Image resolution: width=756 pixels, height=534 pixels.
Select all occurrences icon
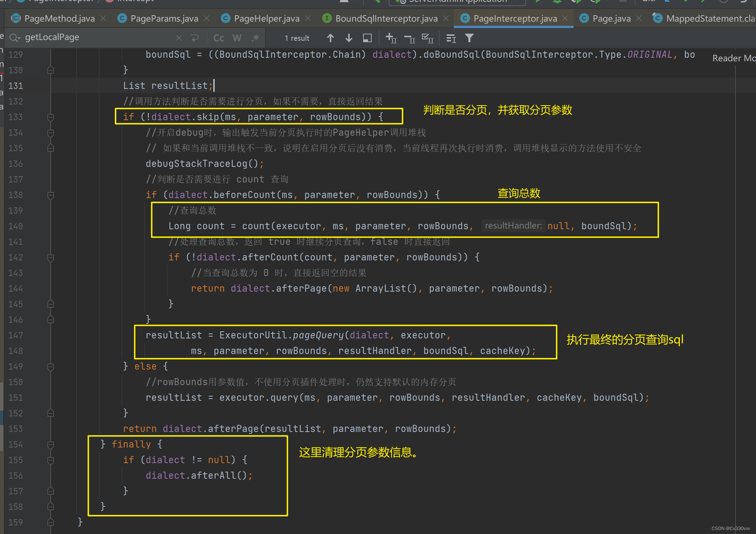point(428,38)
